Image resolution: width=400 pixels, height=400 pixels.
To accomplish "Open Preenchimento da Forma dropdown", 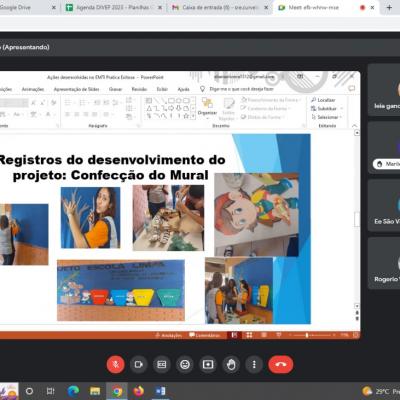I will pyautogui.click(x=271, y=100).
